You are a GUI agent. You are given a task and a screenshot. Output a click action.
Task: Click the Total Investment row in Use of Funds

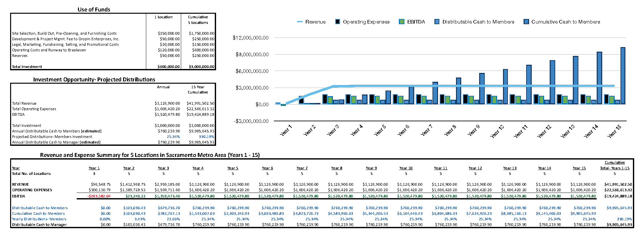[x=27, y=67]
